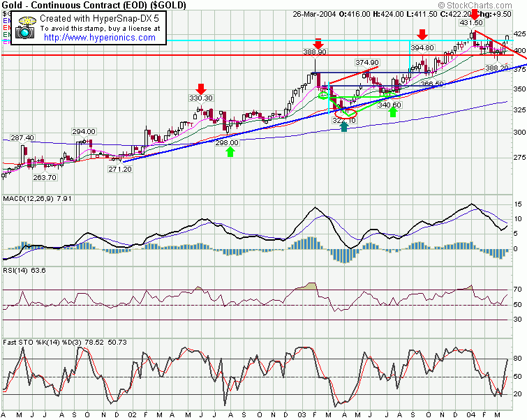
Task: Click the price label "298.00"
Action: pos(227,142)
